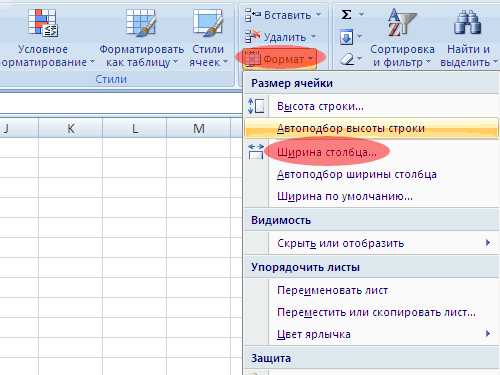
Task: Click the Видимость section heading
Action: [x=281, y=220]
